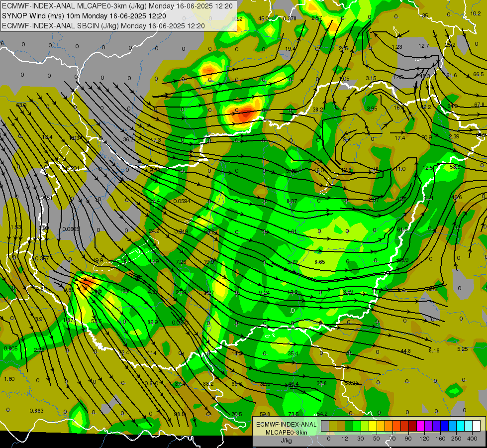Select the map value 73.5
Screen dimensions: 487x448
pyautogui.click(x=293, y=414)
